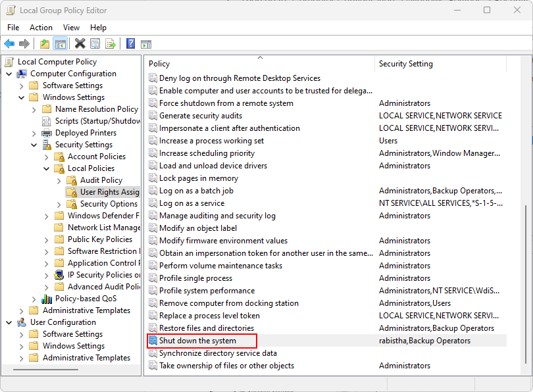Collapse the Computer Configuration node
The height and width of the screenshot is (392, 533).
(9, 74)
